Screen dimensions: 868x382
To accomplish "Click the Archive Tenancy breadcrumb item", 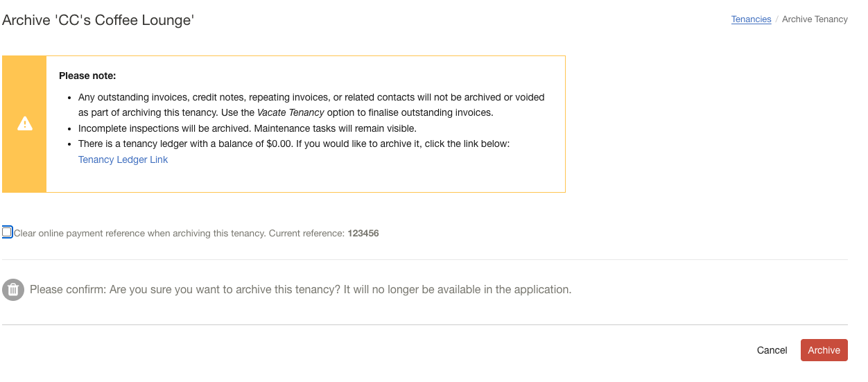I will (x=815, y=19).
